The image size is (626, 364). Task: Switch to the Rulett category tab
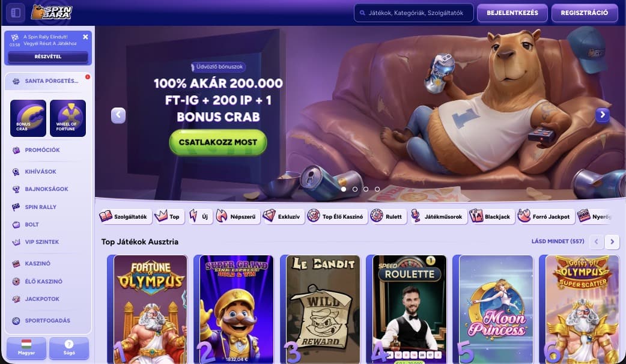388,216
